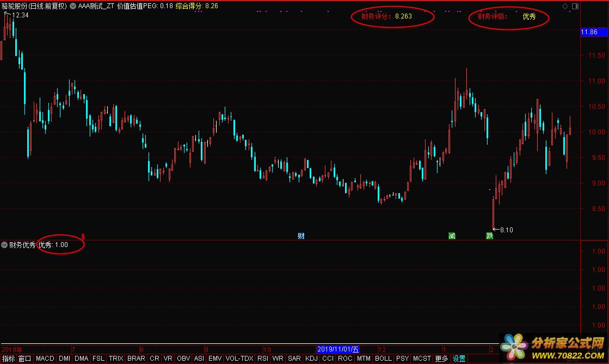Click the 财务评分: 8.263 text

pyautogui.click(x=386, y=16)
